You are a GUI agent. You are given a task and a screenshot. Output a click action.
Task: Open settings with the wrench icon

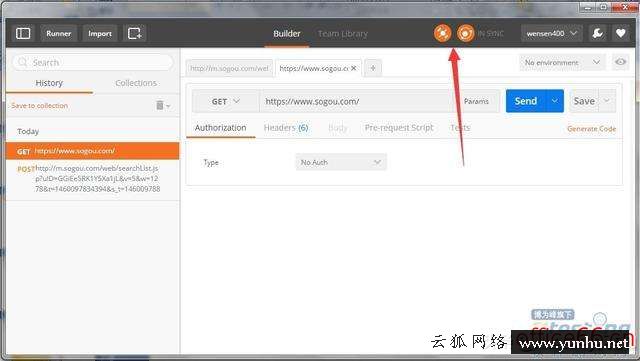click(598, 33)
